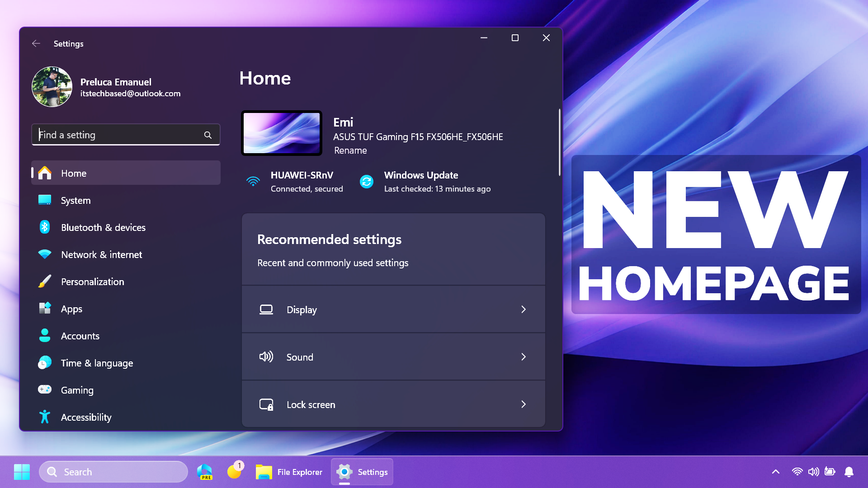Viewport: 868px width, 488px height.
Task: Select the System sidebar icon
Action: coord(44,200)
